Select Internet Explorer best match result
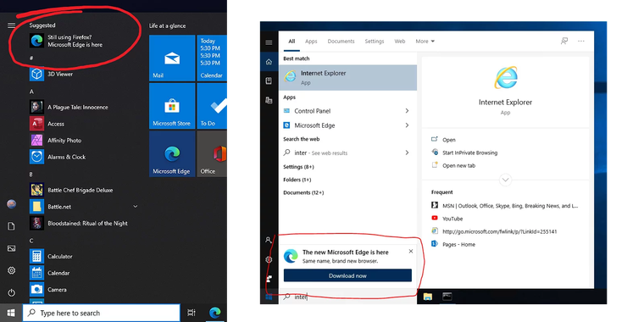 tap(348, 77)
